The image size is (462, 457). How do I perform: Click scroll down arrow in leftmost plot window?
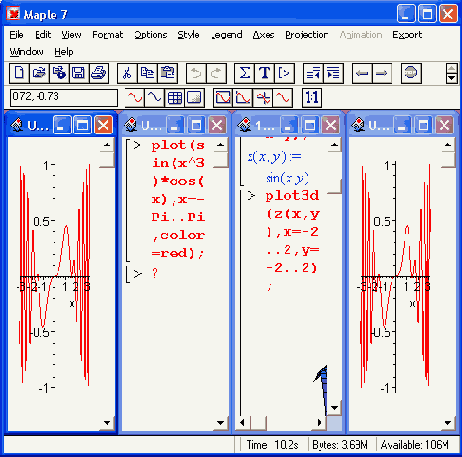[x=107, y=423]
